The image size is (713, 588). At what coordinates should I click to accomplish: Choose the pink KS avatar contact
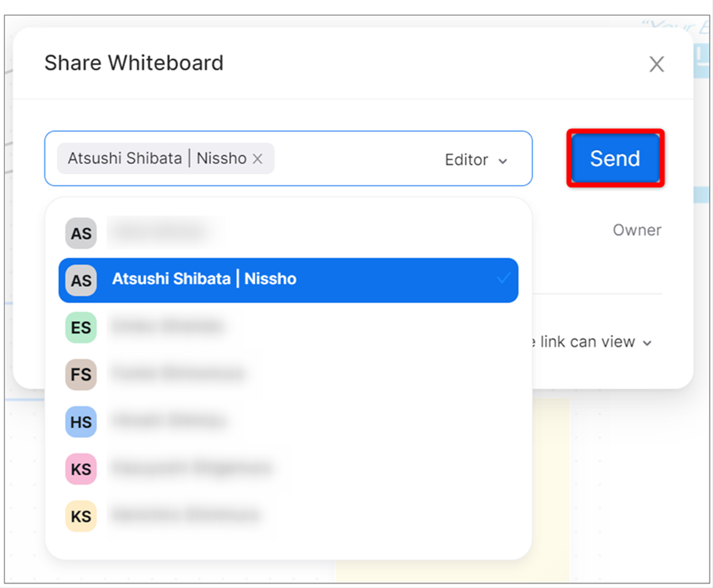(288, 469)
